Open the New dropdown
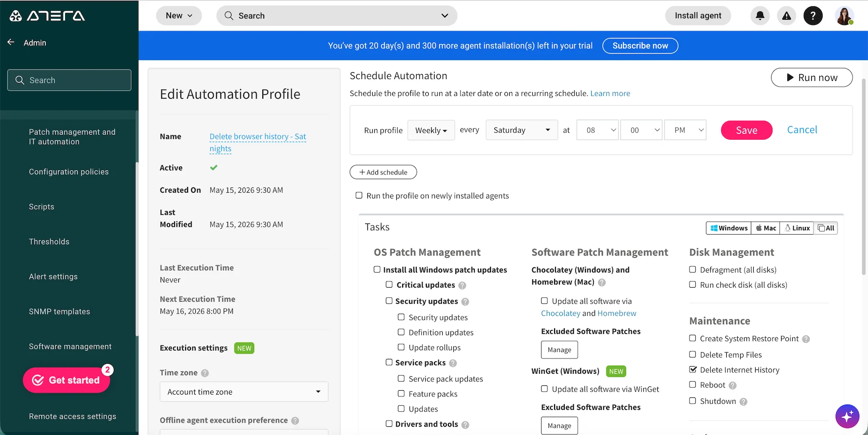 [x=179, y=15]
